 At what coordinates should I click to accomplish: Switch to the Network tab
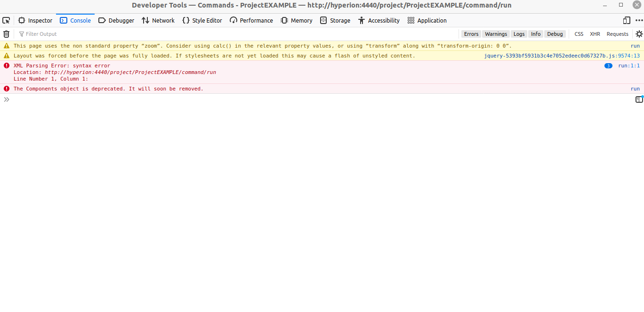(x=158, y=20)
